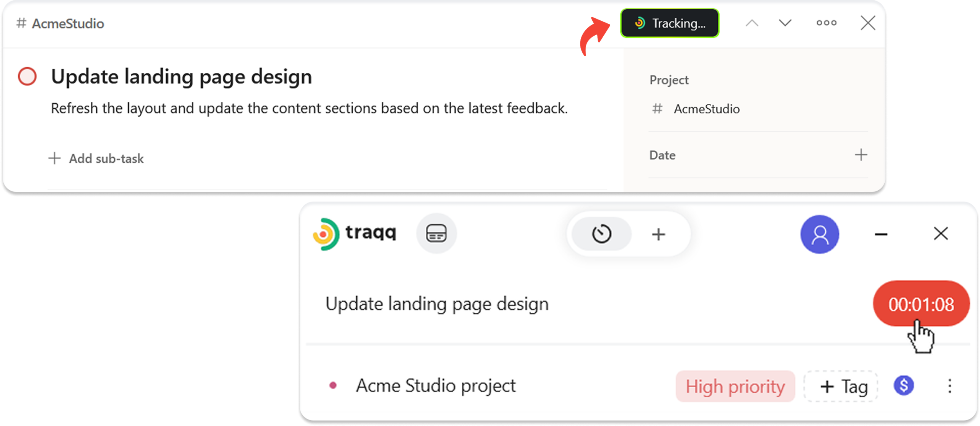Toggle the billable dollar icon
The height and width of the screenshot is (426, 980).
click(904, 385)
